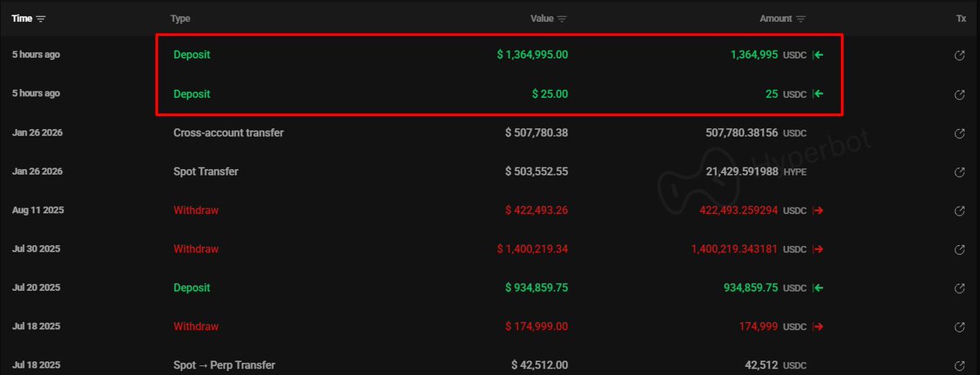Click the Cross-account transfer entry
980x375 pixels.
pyautogui.click(x=229, y=132)
